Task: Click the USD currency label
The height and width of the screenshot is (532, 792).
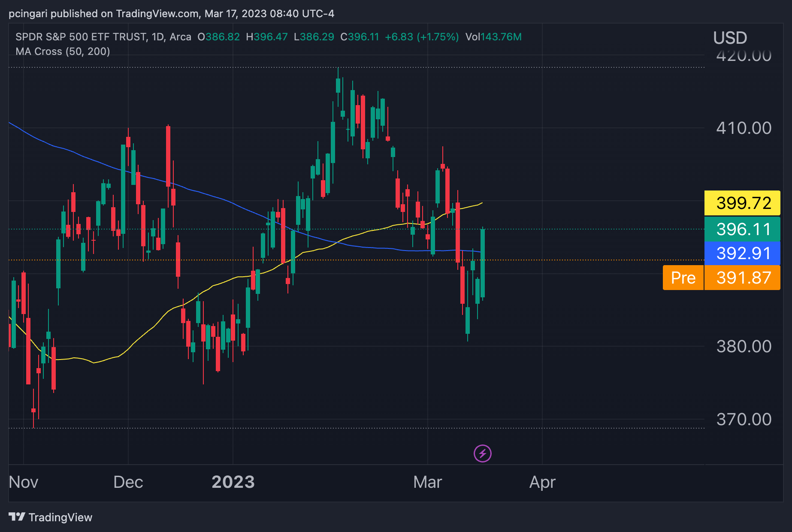Action: (x=730, y=38)
